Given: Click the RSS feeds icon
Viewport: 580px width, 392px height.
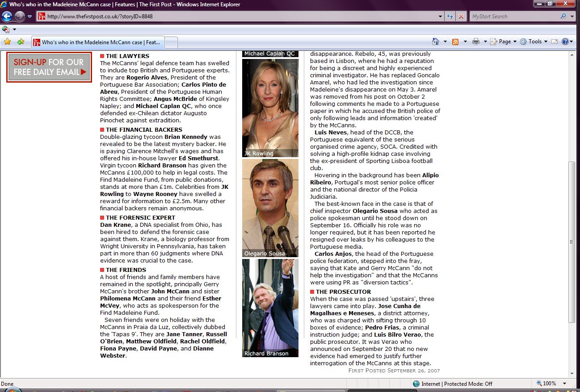Looking at the screenshot, I should pos(455,42).
